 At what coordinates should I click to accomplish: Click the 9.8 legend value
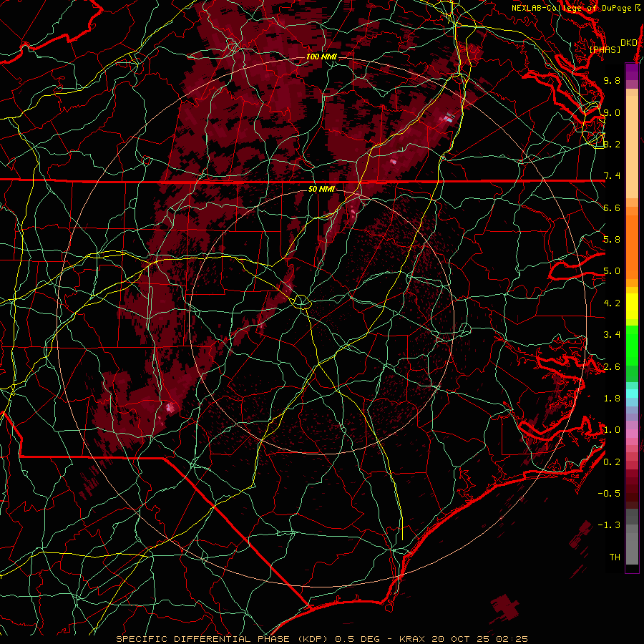coord(612,80)
